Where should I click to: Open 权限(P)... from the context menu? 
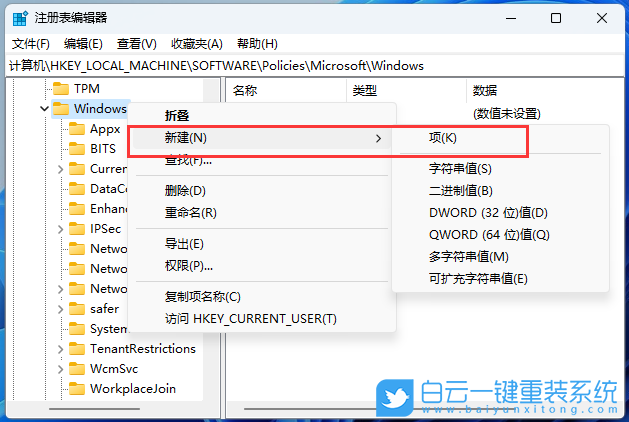click(262, 266)
